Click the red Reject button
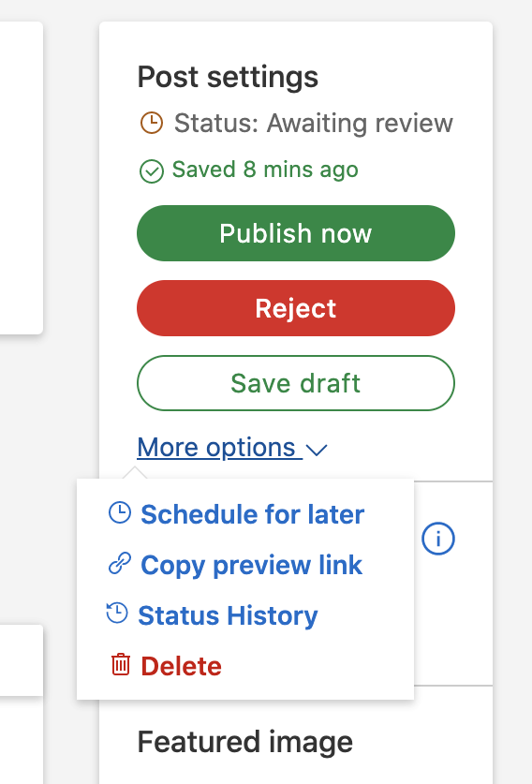The image size is (532, 784). (296, 308)
